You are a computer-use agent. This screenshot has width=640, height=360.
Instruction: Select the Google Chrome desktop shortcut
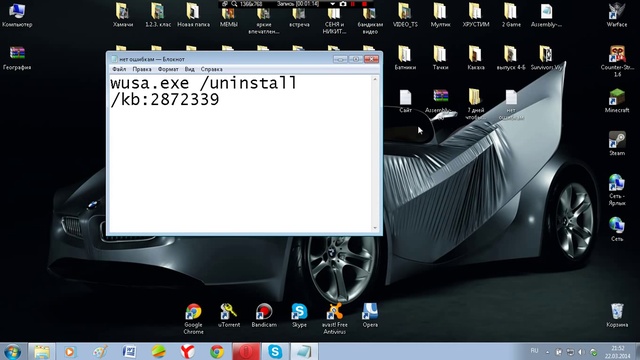[x=193, y=318]
